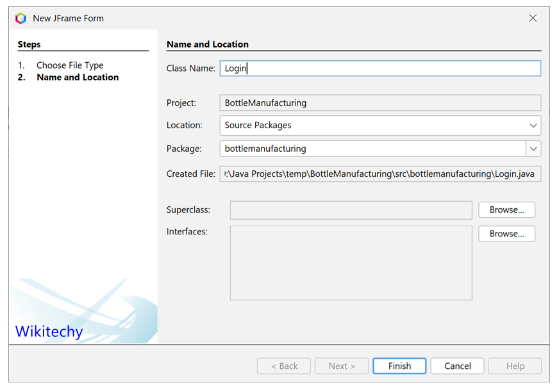The width and height of the screenshot is (559, 392).
Task: Click the NetBeans cube icon in title bar
Action: 19,18
